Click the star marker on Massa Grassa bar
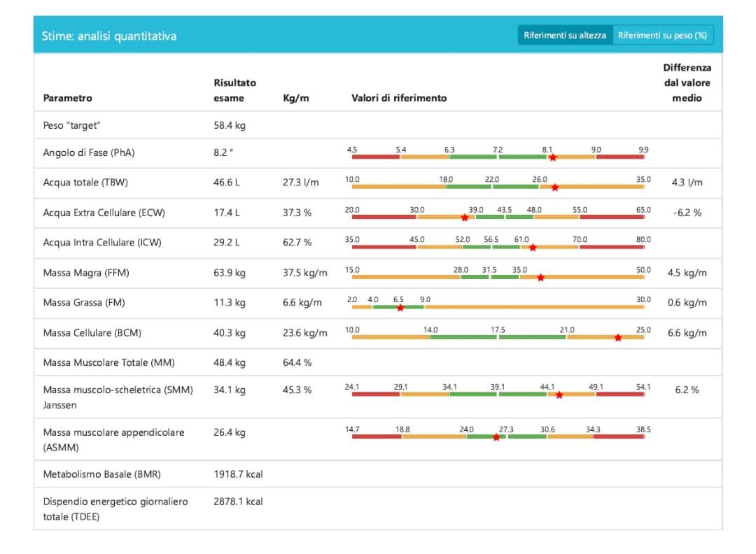The width and height of the screenshot is (756, 554). point(400,307)
